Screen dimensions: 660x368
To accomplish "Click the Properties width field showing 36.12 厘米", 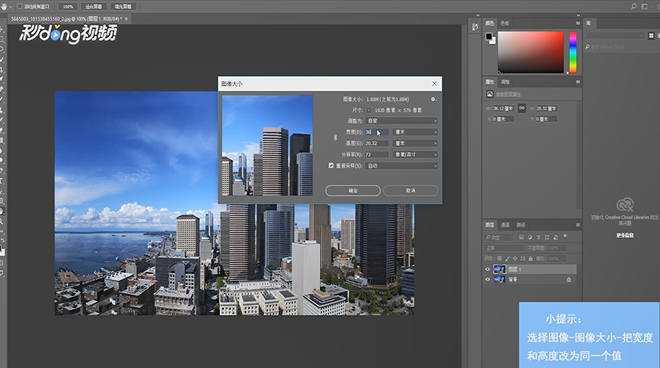I will (x=503, y=109).
